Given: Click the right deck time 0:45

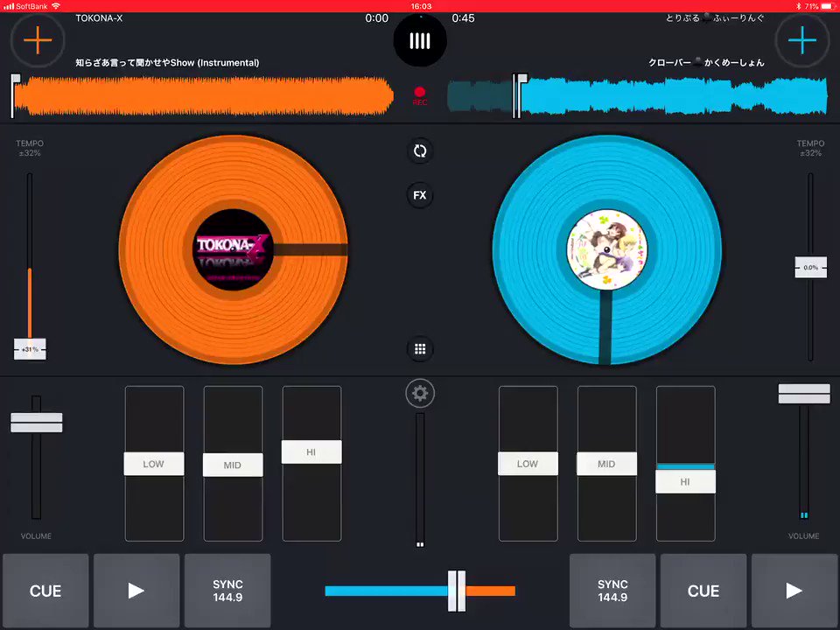Looking at the screenshot, I should [463, 18].
